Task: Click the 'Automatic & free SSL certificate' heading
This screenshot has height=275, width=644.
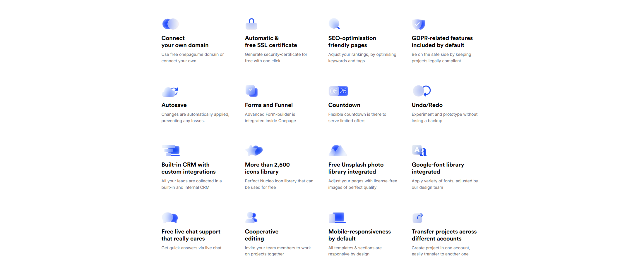Action: 271,41
